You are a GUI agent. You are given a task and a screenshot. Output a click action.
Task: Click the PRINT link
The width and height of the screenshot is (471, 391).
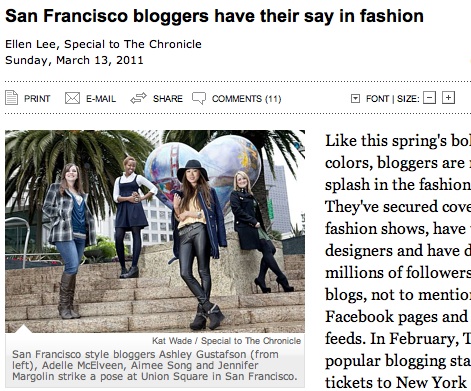pos(37,99)
